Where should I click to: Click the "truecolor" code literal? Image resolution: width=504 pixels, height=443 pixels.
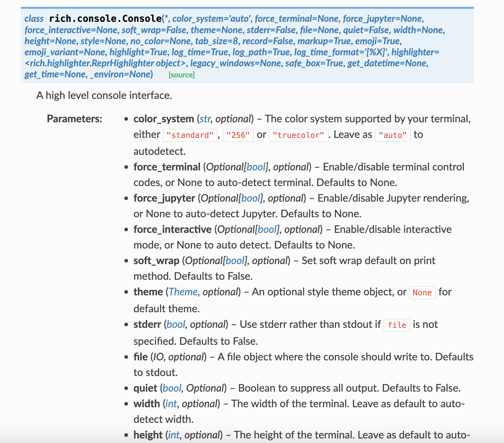298,135
